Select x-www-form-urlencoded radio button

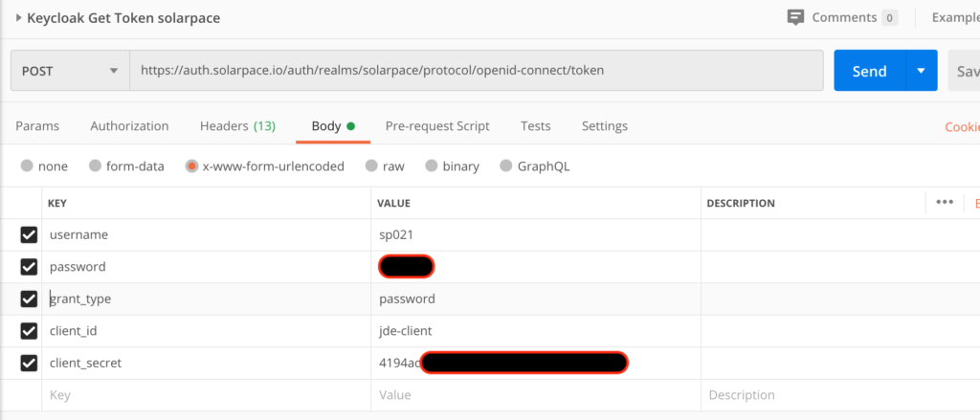tap(191, 166)
